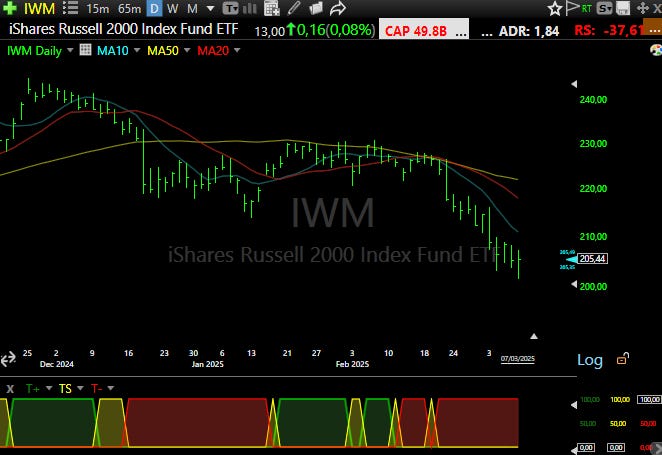Click the unlock padlock scale icon
This screenshot has height=455, width=662.
(x=623, y=359)
